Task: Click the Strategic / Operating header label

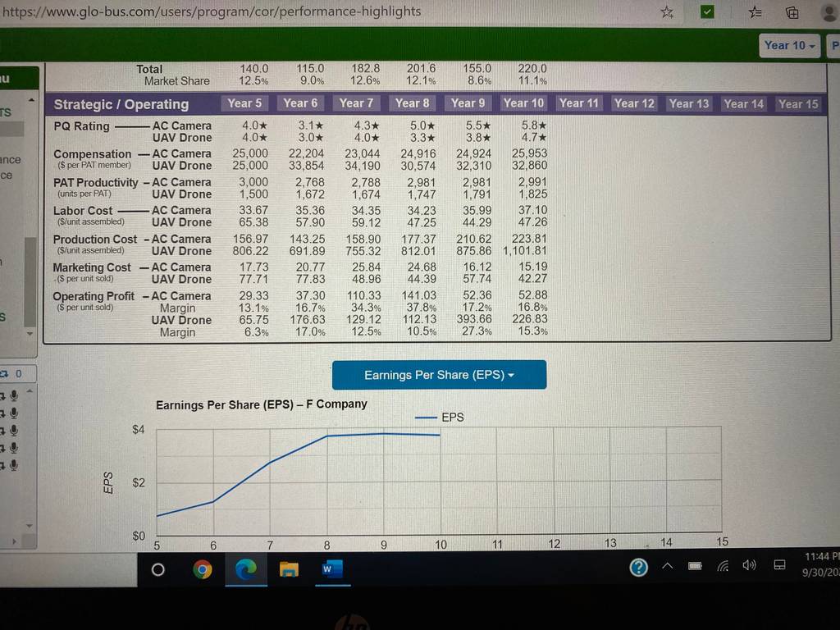Action: (121, 104)
